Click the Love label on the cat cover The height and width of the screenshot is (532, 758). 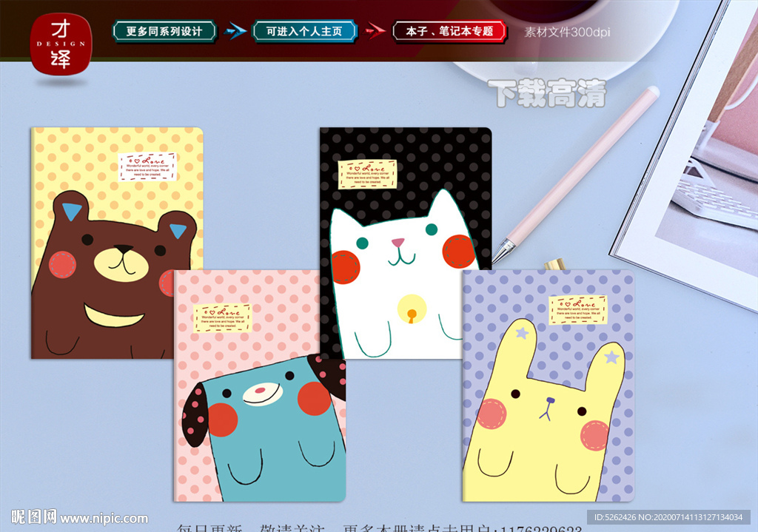(367, 174)
